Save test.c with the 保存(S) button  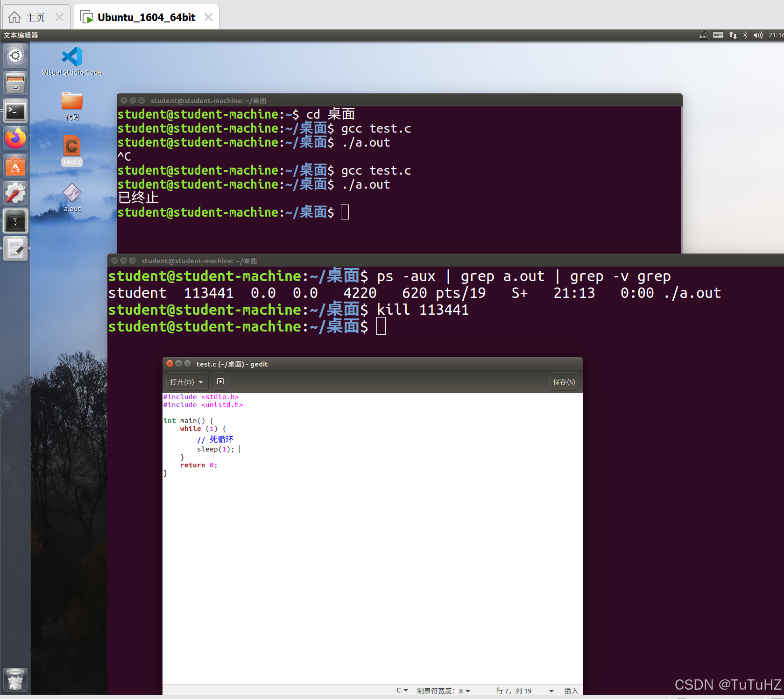point(563,381)
